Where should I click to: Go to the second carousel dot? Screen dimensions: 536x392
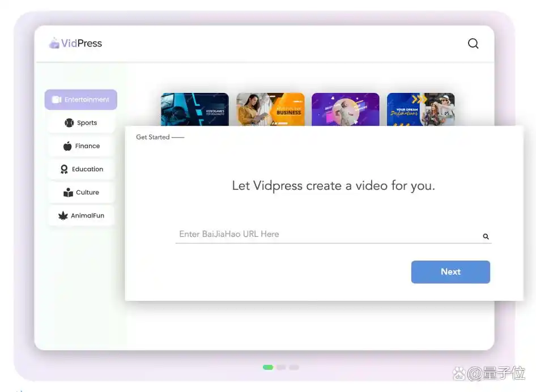pyautogui.click(x=282, y=368)
